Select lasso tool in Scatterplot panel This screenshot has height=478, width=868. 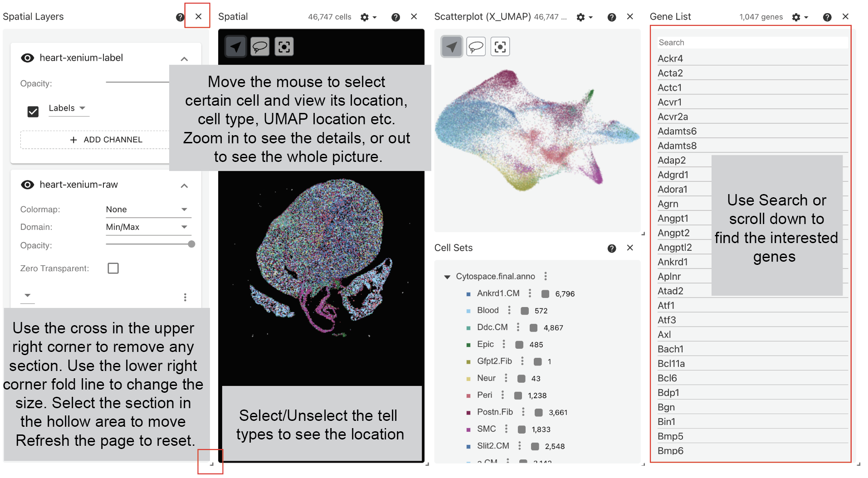(x=476, y=47)
